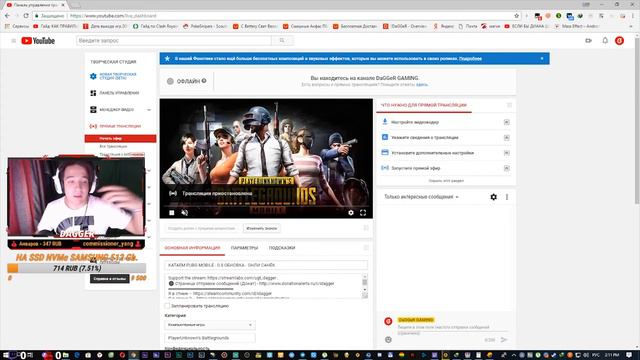Focus the PlayerUnknown's Battlegrounds game field
Image resolution: width=640 pixels, height=360 pixels.
click(x=210, y=338)
